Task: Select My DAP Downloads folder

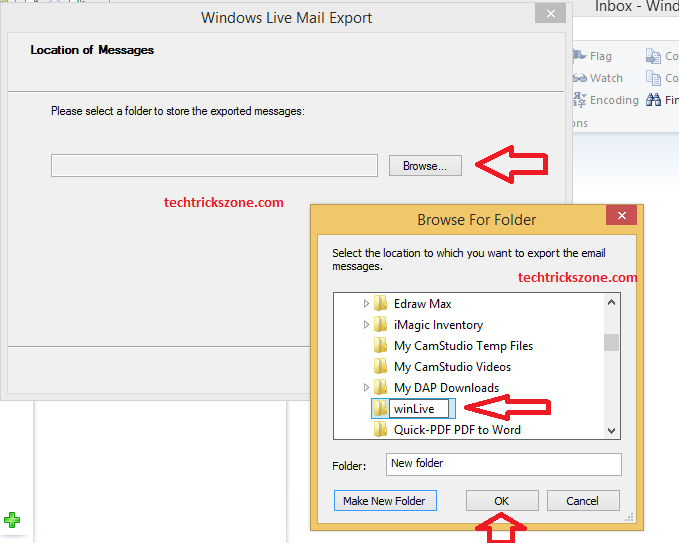Action: (446, 388)
